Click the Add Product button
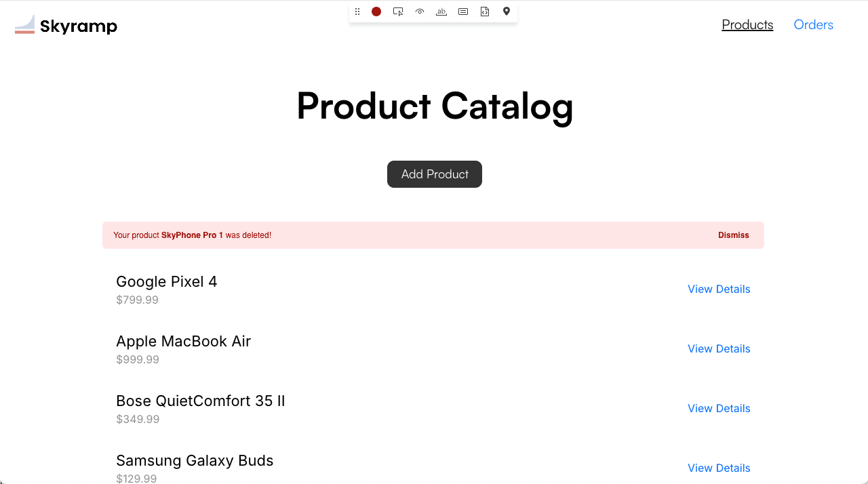 (435, 174)
